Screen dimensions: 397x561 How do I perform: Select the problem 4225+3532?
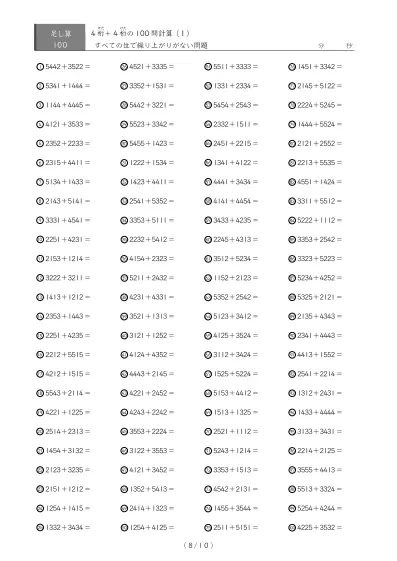pyautogui.click(x=319, y=527)
